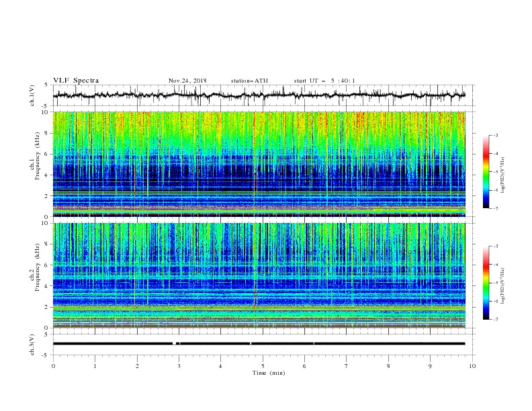Viewport: 532px width, 411px height.
Task: Click the lower PSD color scale bar
Action: coord(486,283)
